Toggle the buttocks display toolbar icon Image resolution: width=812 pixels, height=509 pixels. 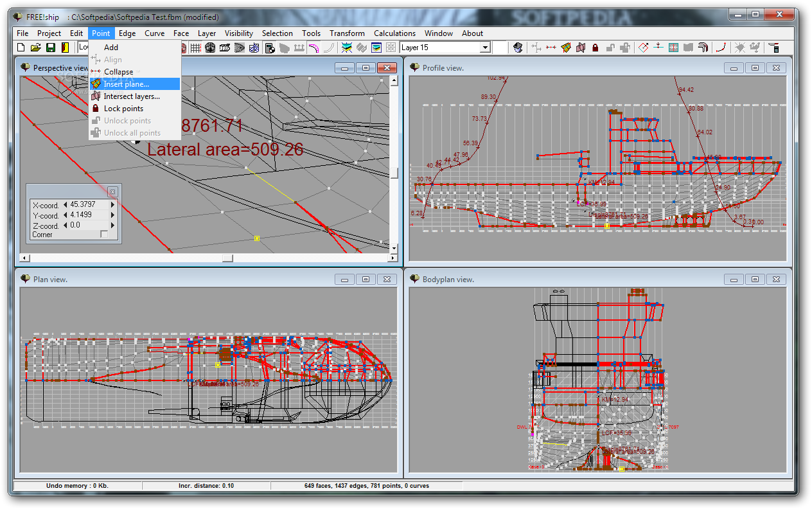point(225,47)
